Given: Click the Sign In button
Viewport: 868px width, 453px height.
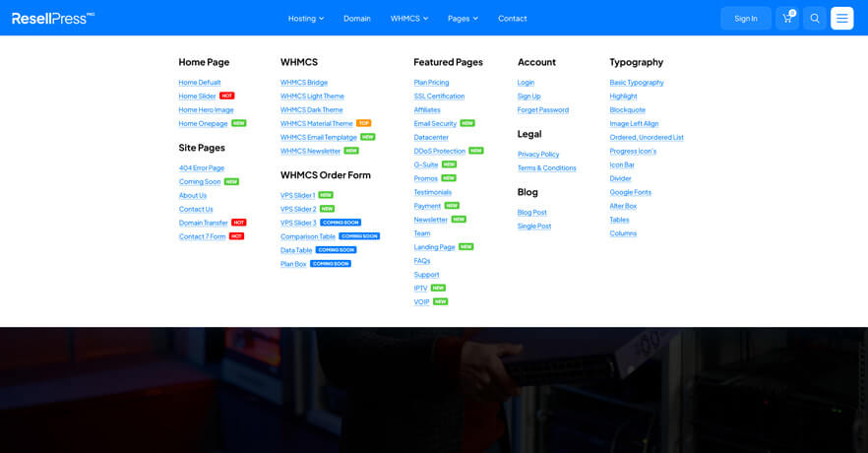Looking at the screenshot, I should pos(746,19).
